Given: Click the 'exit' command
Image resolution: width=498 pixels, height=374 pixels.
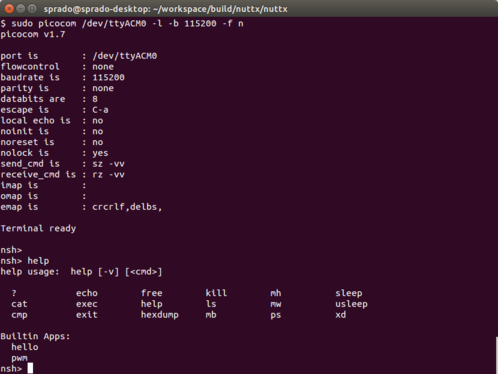Looking at the screenshot, I should point(87,315).
